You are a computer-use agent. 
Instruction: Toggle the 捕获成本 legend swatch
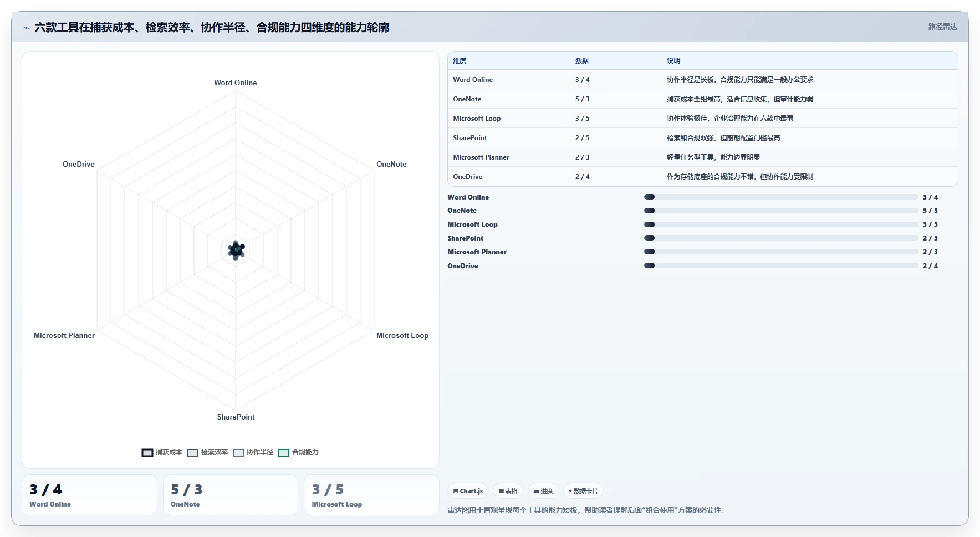click(147, 453)
